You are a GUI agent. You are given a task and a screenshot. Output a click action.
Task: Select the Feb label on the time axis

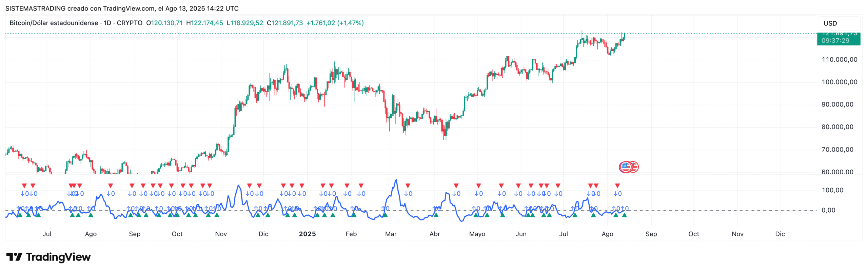click(351, 234)
